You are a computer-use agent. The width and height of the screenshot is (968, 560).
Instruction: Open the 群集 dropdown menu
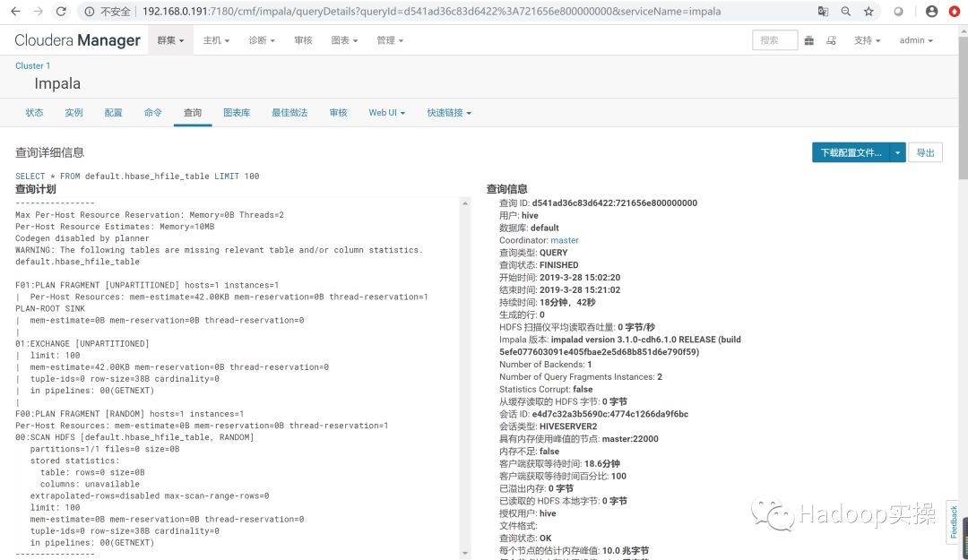coord(170,40)
